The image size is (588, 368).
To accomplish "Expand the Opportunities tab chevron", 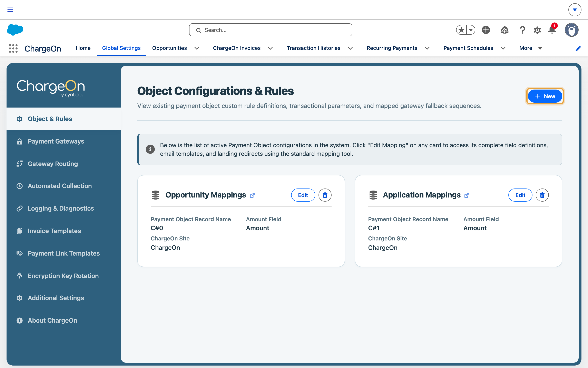I will coord(197,48).
